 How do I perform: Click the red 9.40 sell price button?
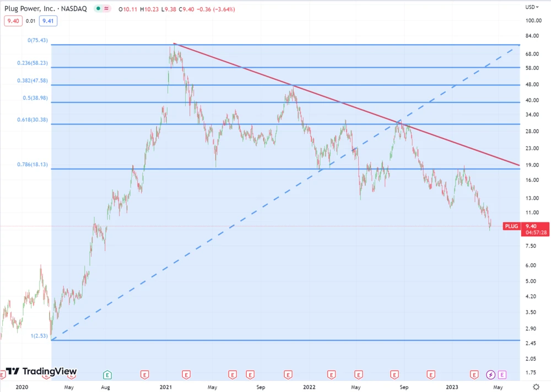(x=13, y=21)
